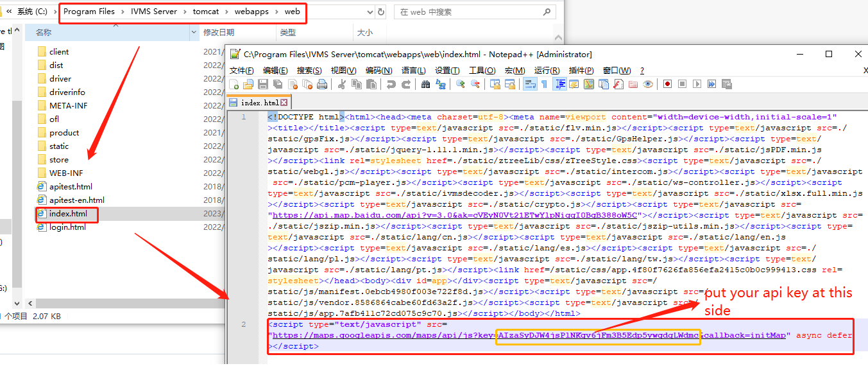Open the 设置(T) menu
Screen dimensions: 868x366
447,71
